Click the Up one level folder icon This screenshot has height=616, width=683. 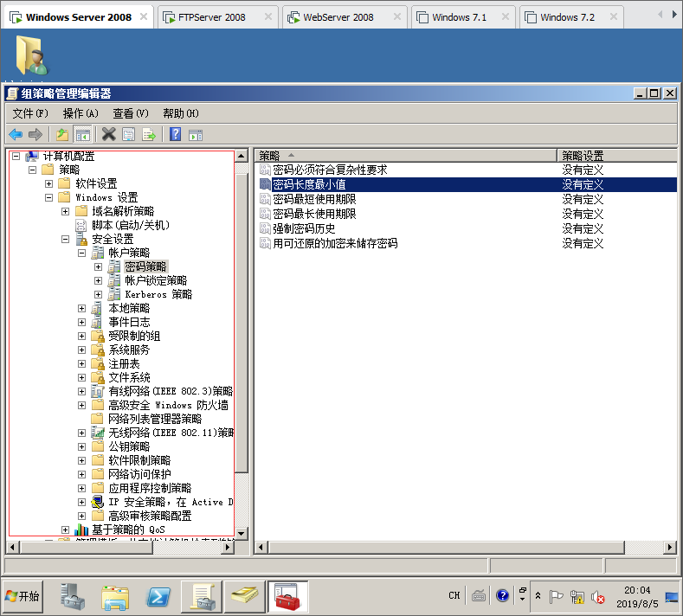click(x=62, y=134)
